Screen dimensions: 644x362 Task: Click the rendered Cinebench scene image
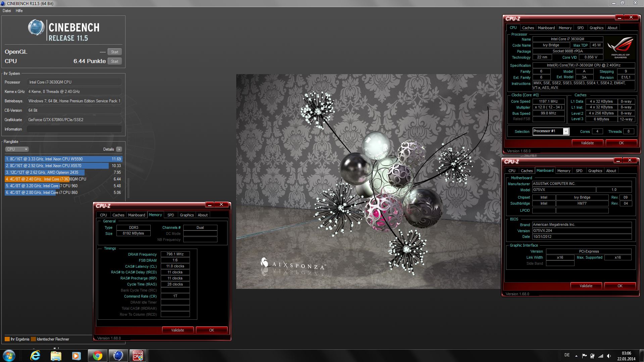pyautogui.click(x=368, y=182)
